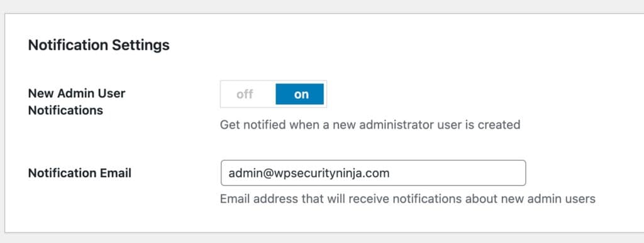
Task: Toggle the New Admin User Notifications switch
Action: point(274,94)
